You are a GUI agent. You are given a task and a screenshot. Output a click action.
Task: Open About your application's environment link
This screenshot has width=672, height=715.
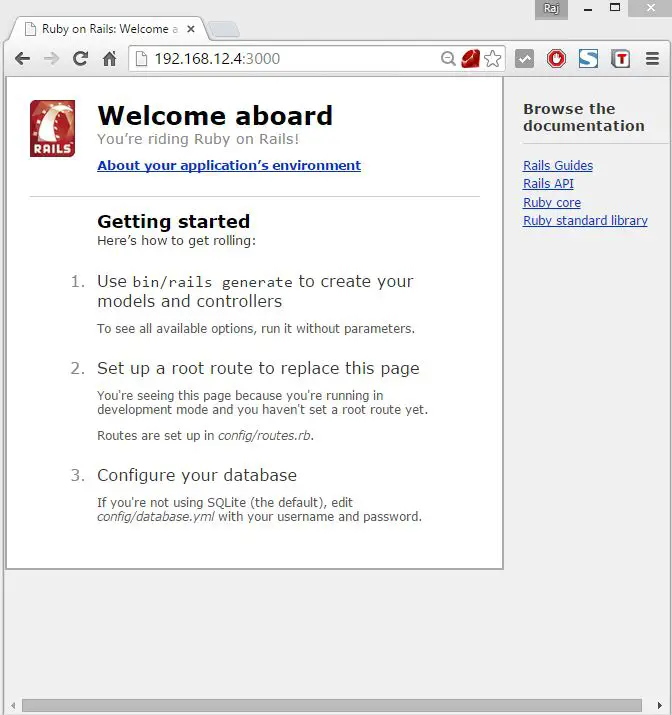pos(229,165)
